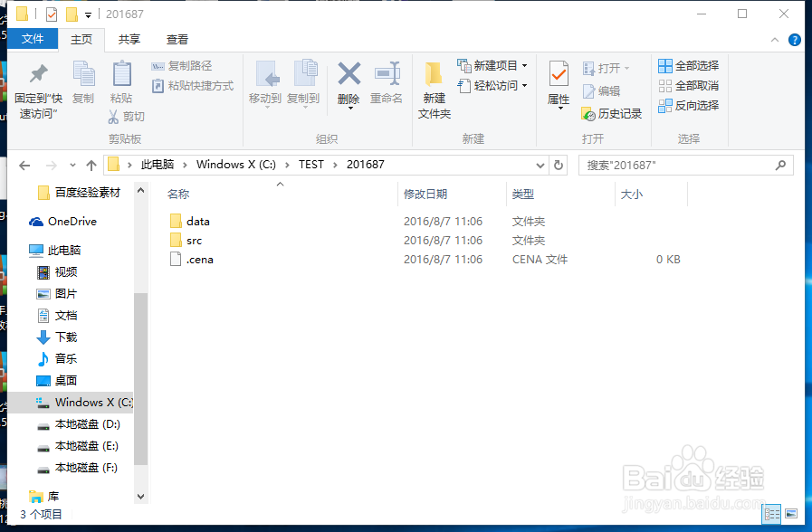Open the blue Help question-mark icon
The height and width of the screenshot is (532, 812).
[795, 40]
